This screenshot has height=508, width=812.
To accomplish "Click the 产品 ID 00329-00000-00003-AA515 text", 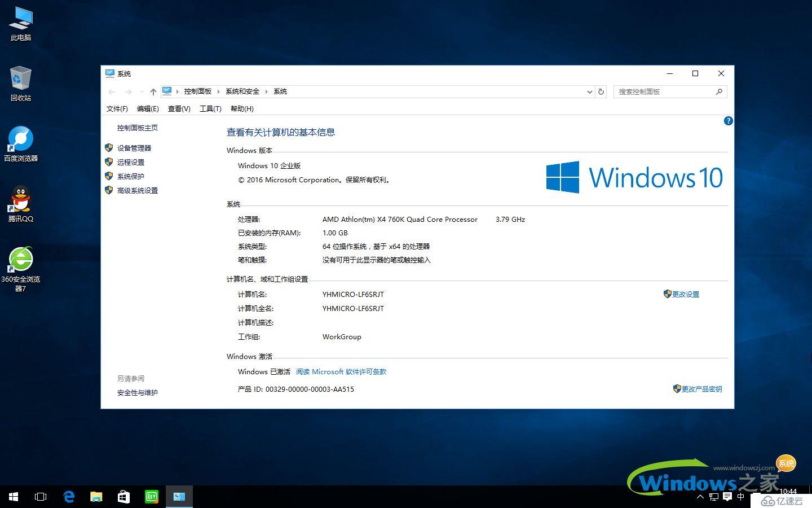I will coord(296,389).
